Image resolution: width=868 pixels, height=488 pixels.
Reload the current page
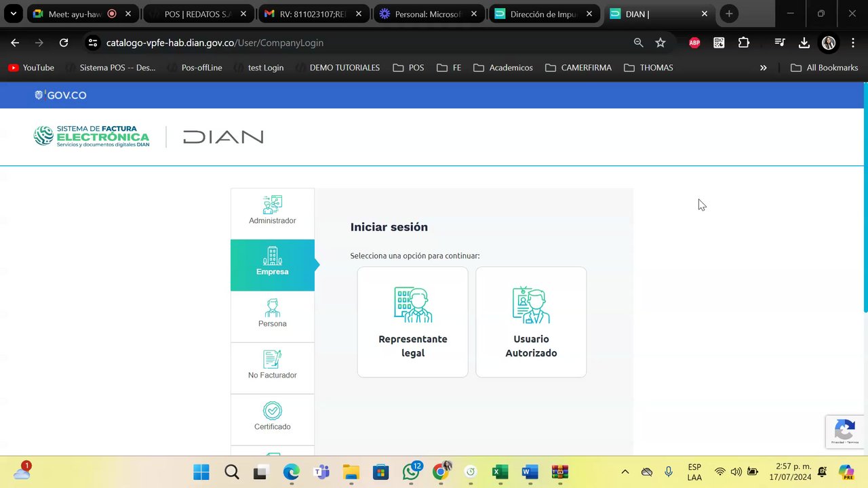[x=64, y=43]
